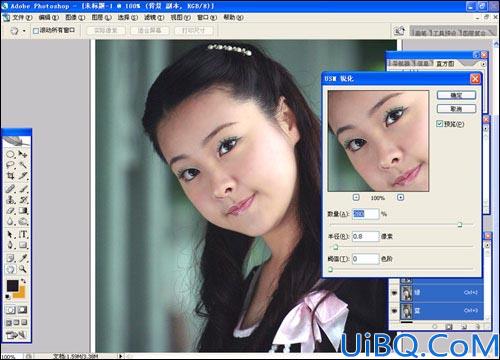Click 取消 button in USM dialog
Viewport: 500px width, 360px height.
tap(456, 109)
